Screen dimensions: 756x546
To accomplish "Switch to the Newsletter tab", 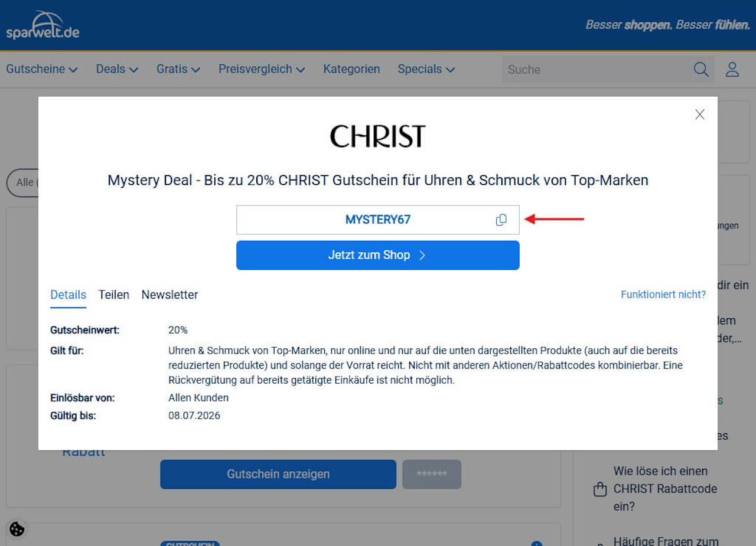I will (170, 295).
